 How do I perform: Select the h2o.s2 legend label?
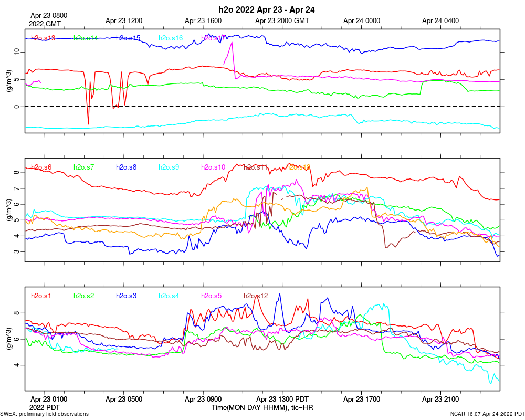[x=83, y=296]
